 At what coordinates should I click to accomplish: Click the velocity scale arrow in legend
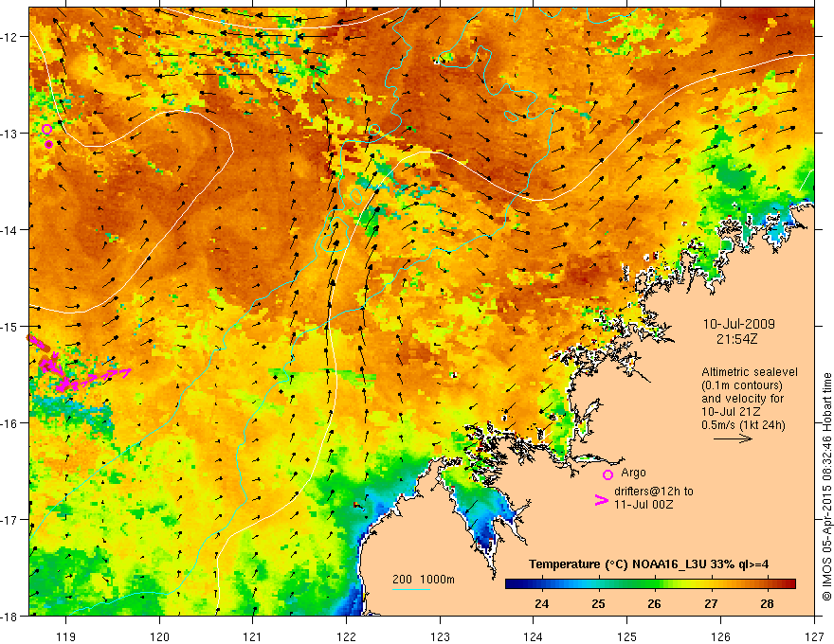pyautogui.click(x=733, y=438)
